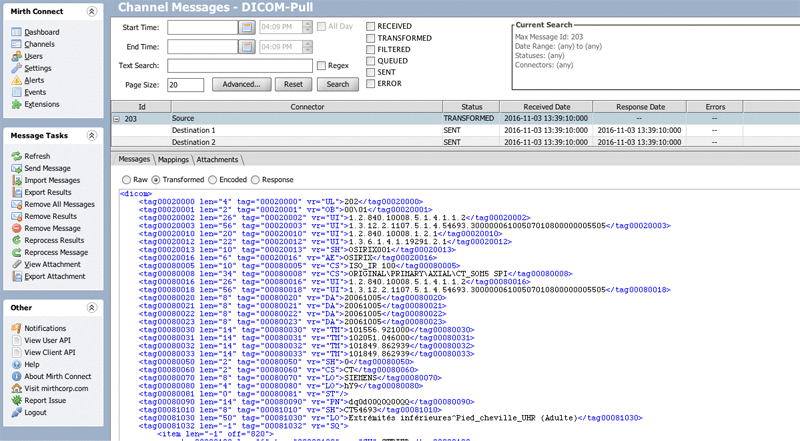The height and width of the screenshot is (441, 800).
Task: Click the View Attachment paperclip icon
Action: 16,264
